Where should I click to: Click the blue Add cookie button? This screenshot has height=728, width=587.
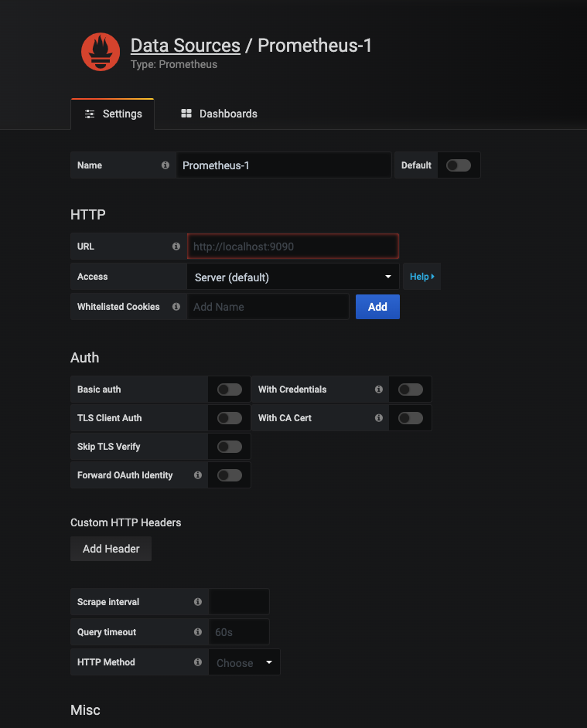[x=377, y=307]
